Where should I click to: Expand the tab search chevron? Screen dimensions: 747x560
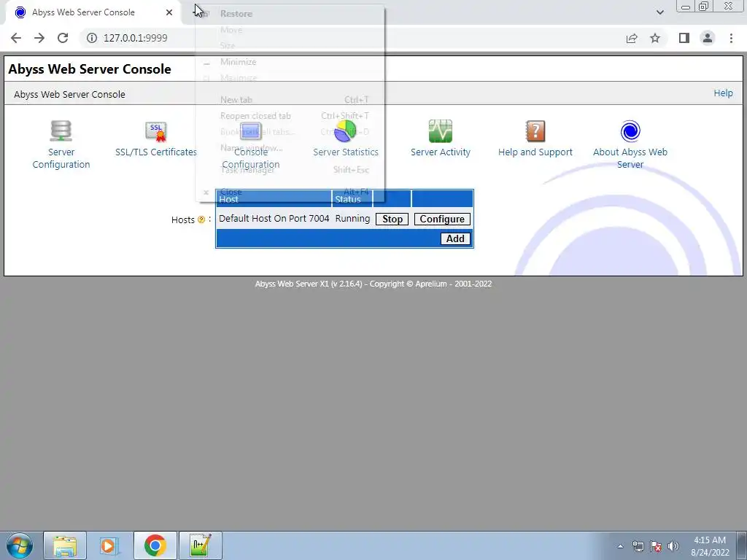click(659, 12)
